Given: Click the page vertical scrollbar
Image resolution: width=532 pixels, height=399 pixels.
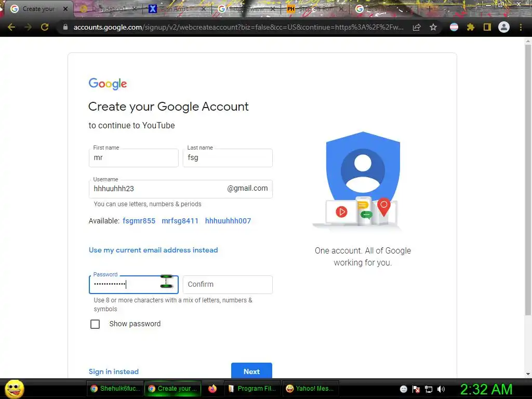Looking at the screenshot, I should tap(528, 180).
